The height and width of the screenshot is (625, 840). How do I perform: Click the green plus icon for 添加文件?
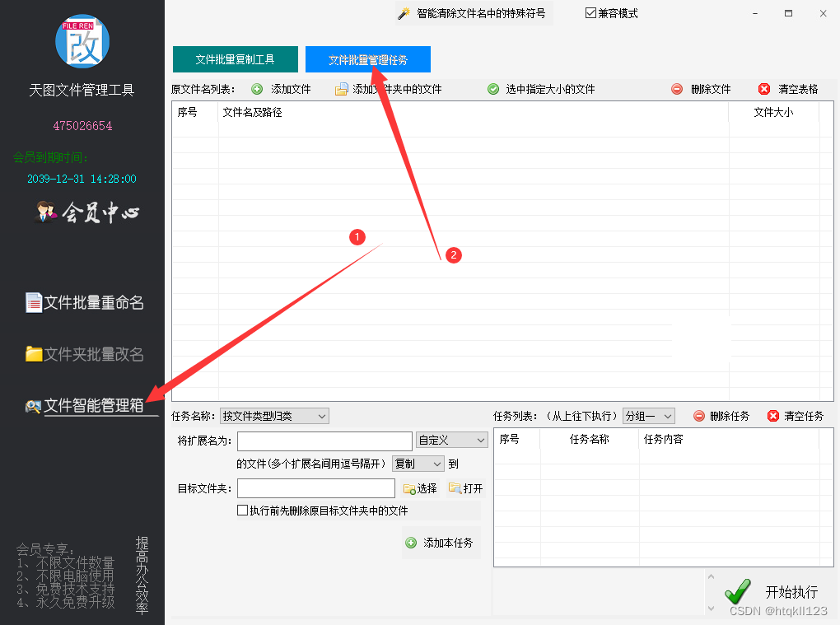257,89
